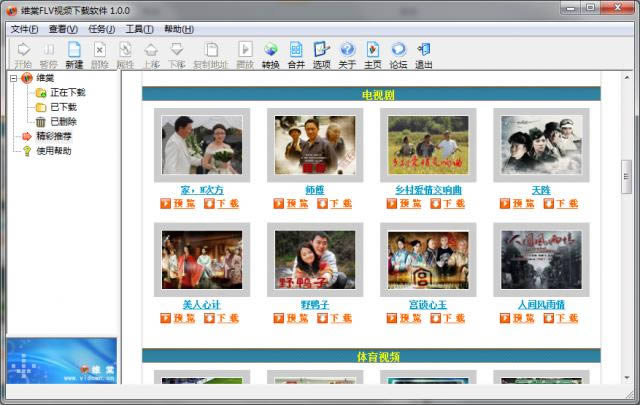The width and height of the screenshot is (640, 405).
Task: Go to 主页 (Home page) via toolbar
Action: click(372, 55)
